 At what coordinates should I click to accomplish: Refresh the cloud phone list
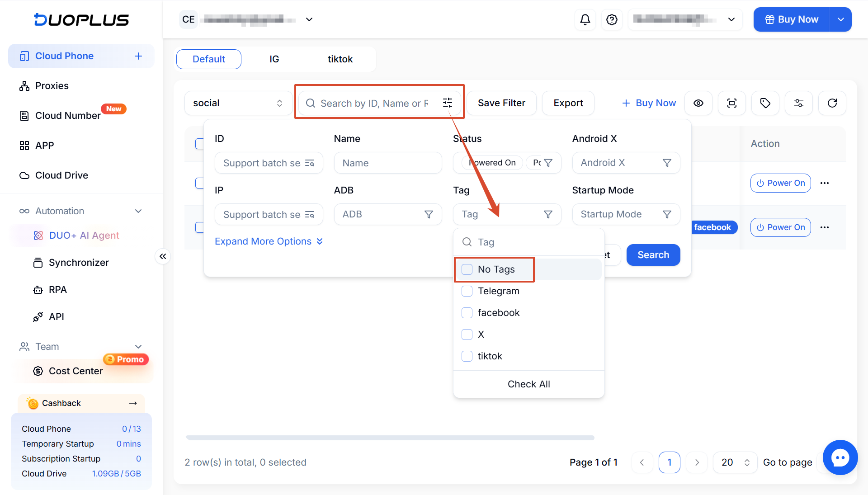[x=832, y=103]
